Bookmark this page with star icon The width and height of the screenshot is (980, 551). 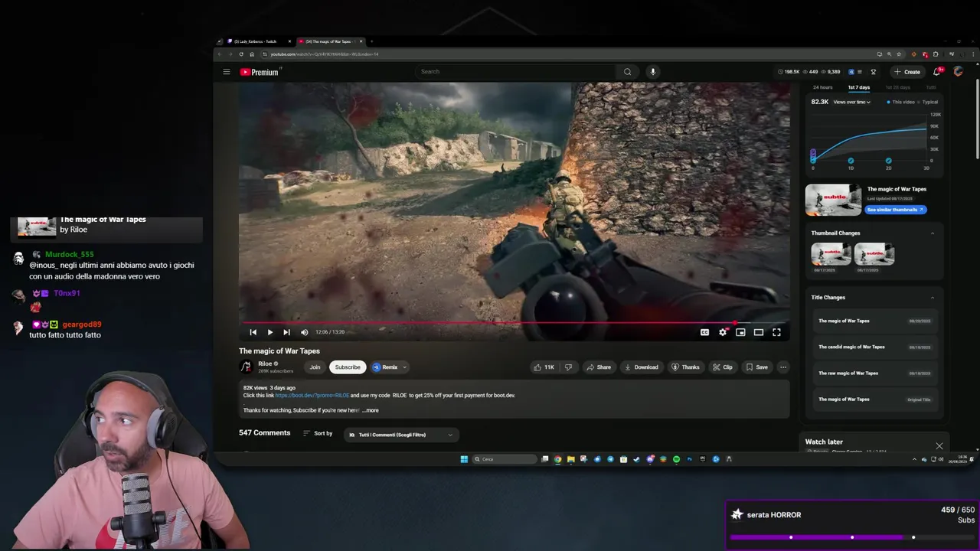click(899, 54)
